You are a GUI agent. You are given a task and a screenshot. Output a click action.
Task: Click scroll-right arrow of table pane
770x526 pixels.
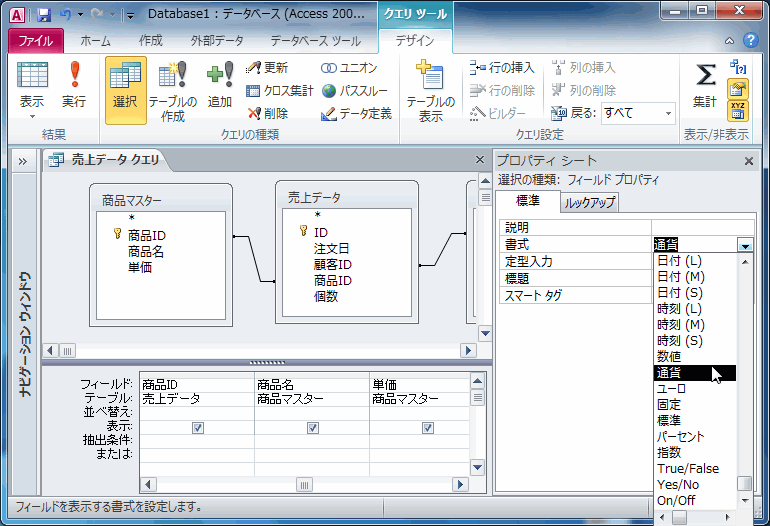468,351
